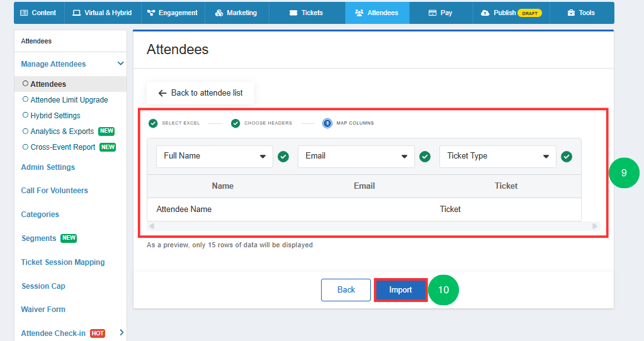
Task: Click the Import button
Action: [400, 289]
